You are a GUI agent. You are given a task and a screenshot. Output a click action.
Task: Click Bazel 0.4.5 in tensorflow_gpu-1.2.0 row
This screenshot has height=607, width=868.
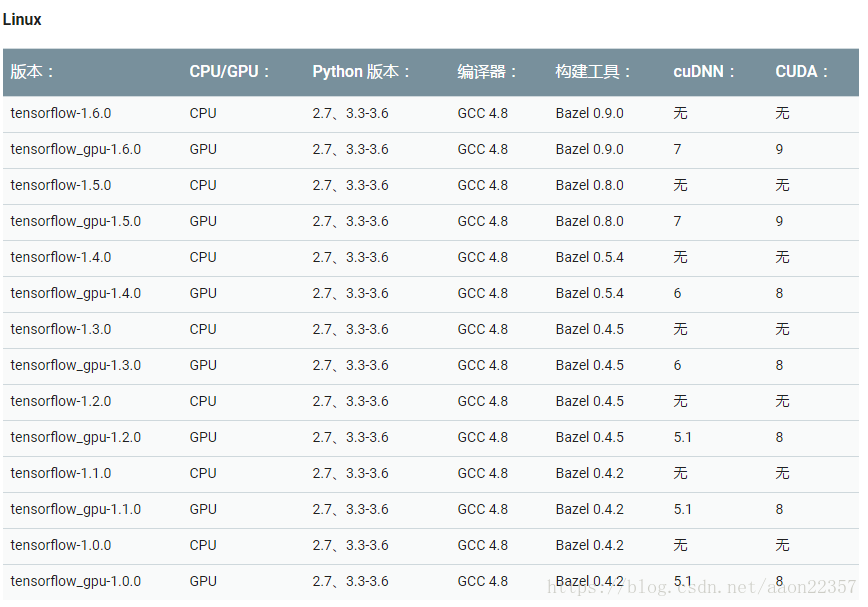590,437
